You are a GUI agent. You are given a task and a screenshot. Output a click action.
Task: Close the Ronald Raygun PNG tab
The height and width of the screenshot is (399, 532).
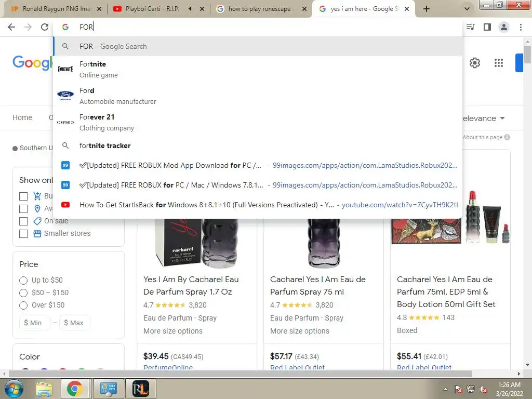tap(99, 9)
